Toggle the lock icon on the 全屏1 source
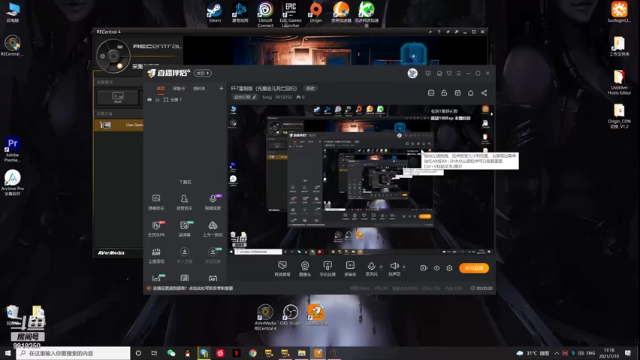 [x=157, y=100]
